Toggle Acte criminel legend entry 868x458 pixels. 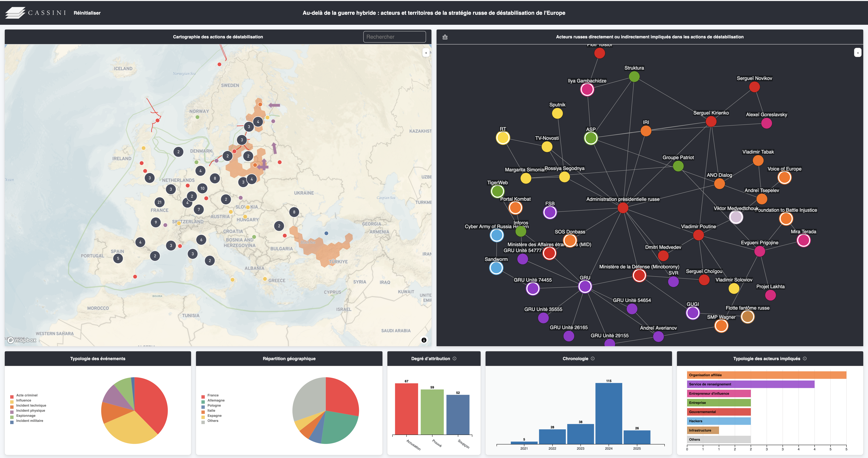click(x=27, y=395)
